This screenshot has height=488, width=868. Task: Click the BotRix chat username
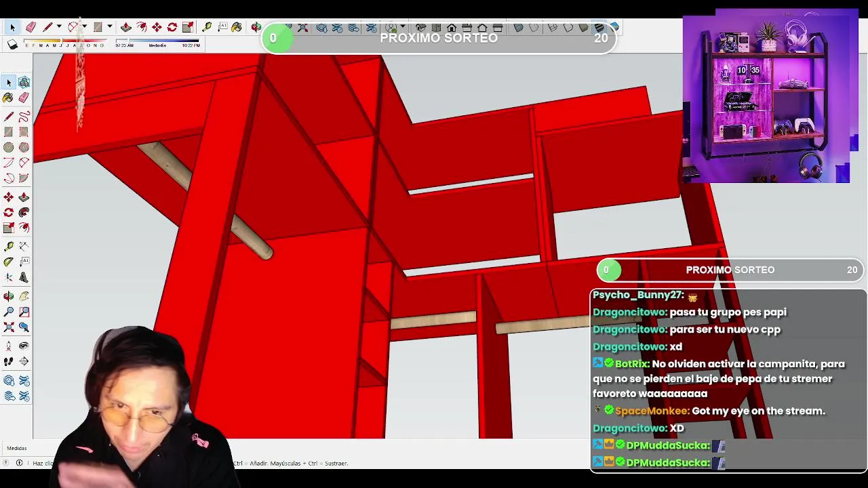[632, 364]
